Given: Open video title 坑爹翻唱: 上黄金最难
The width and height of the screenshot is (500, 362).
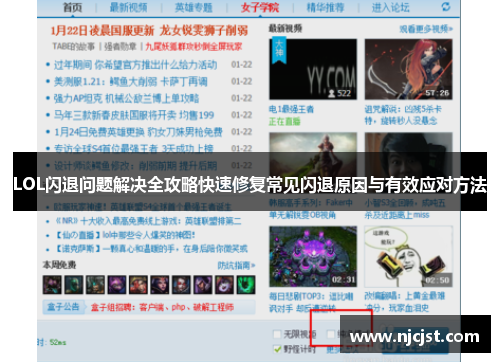Looking at the screenshot, I should coord(405,302).
